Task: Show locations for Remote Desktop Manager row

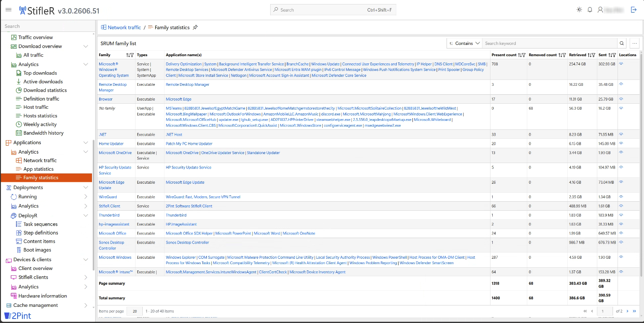Action: pos(621,84)
